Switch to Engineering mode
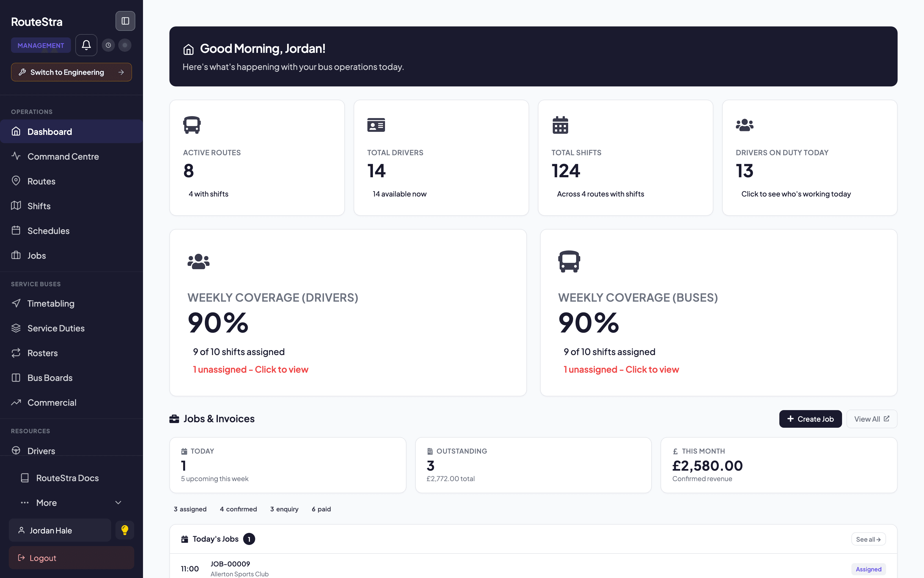The image size is (924, 578). (x=71, y=72)
